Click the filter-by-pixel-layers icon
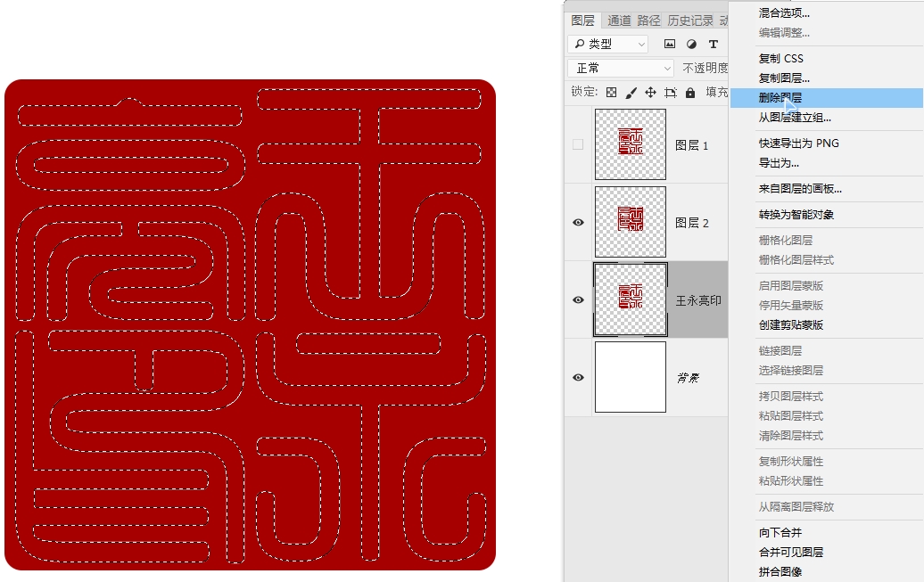The image size is (924, 582). 670,44
